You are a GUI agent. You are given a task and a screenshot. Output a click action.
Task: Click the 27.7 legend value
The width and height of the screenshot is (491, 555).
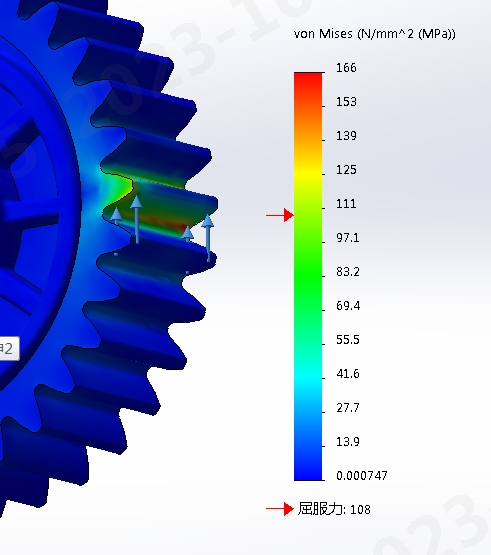click(348, 407)
